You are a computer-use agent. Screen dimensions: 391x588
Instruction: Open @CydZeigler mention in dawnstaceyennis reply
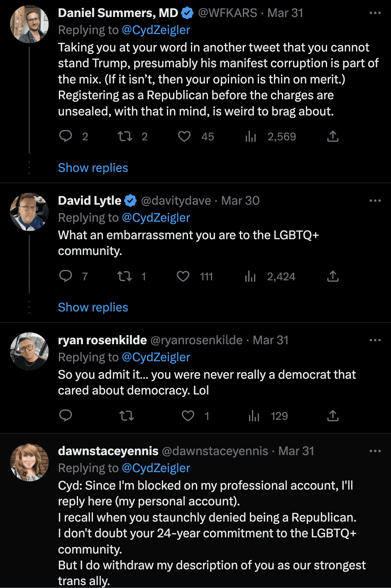[156, 468]
